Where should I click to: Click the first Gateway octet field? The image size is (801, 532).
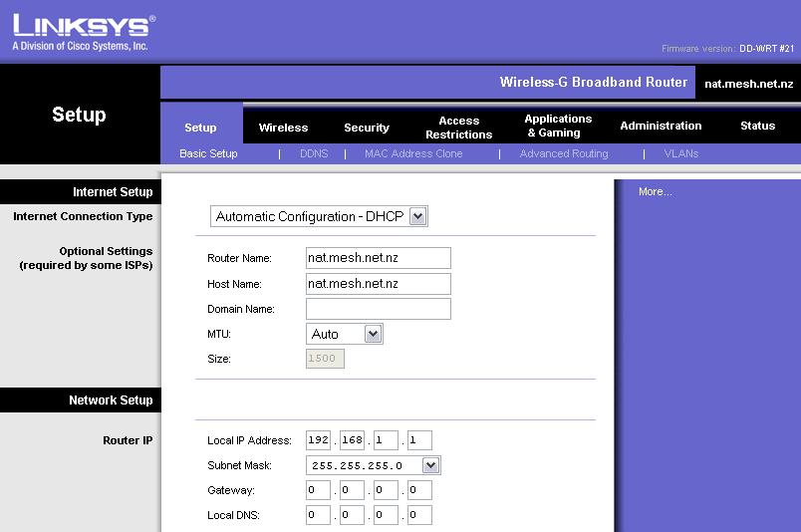pos(318,490)
